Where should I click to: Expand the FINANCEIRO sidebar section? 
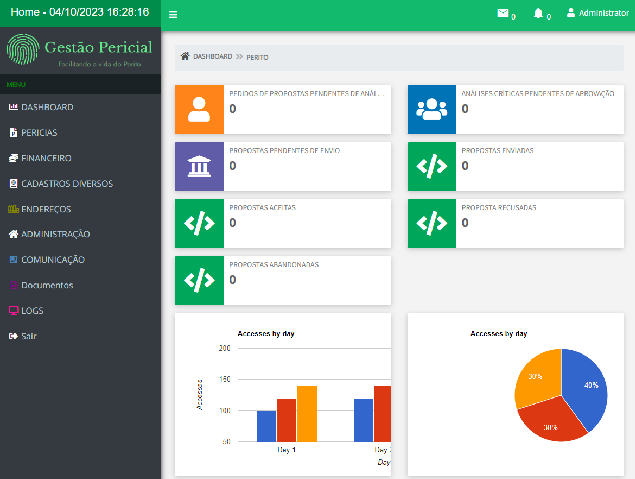coord(46,158)
